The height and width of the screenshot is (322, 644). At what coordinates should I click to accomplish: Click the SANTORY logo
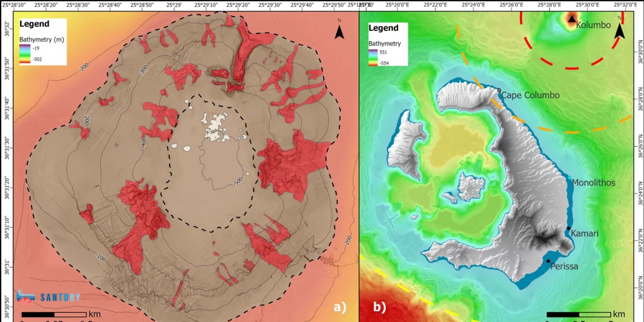tap(48, 297)
